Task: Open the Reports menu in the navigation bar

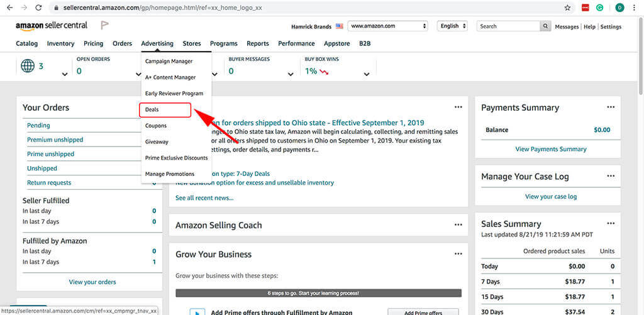Action: click(257, 43)
